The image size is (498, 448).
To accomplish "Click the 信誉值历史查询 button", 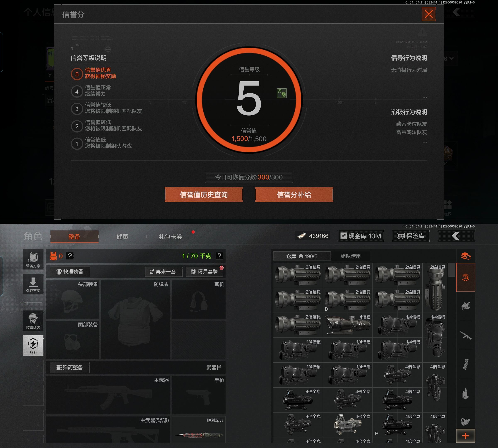I will 204,195.
